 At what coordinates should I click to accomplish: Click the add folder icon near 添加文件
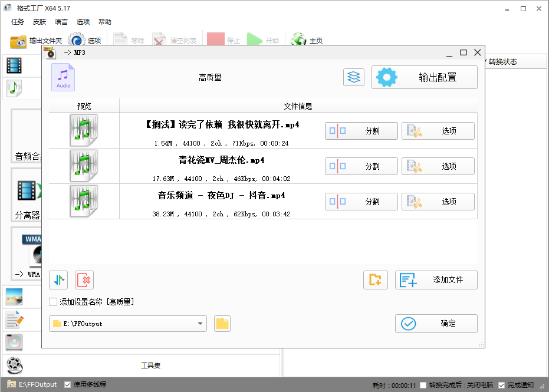pyautogui.click(x=376, y=280)
